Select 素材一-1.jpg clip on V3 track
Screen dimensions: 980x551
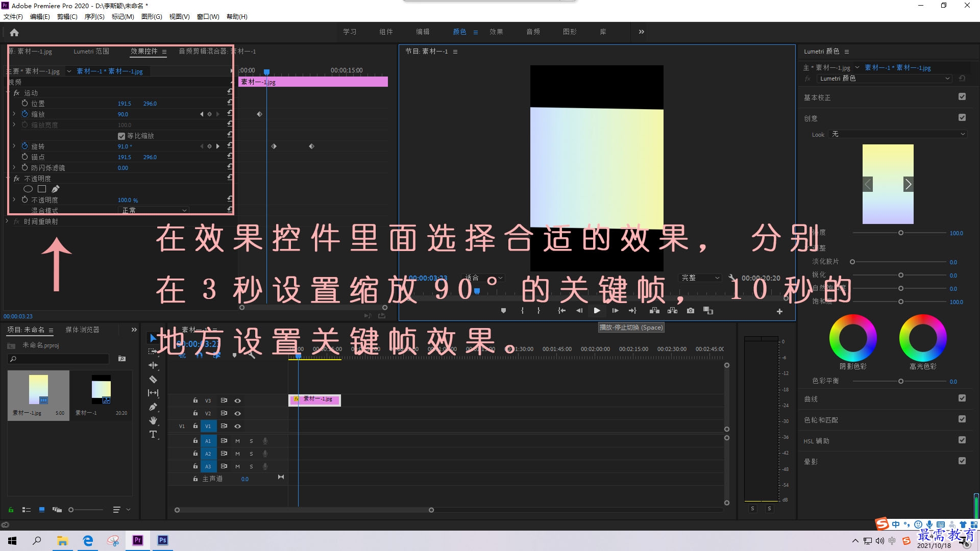(315, 399)
